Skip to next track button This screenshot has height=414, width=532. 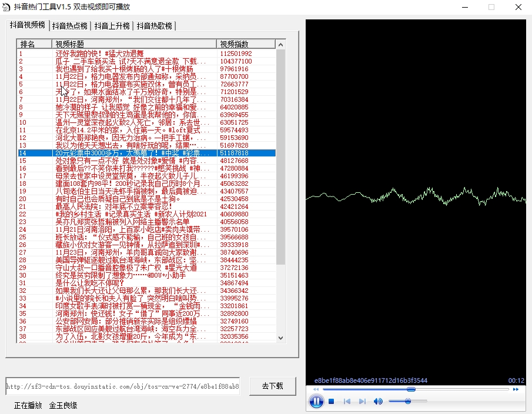tap(362, 402)
